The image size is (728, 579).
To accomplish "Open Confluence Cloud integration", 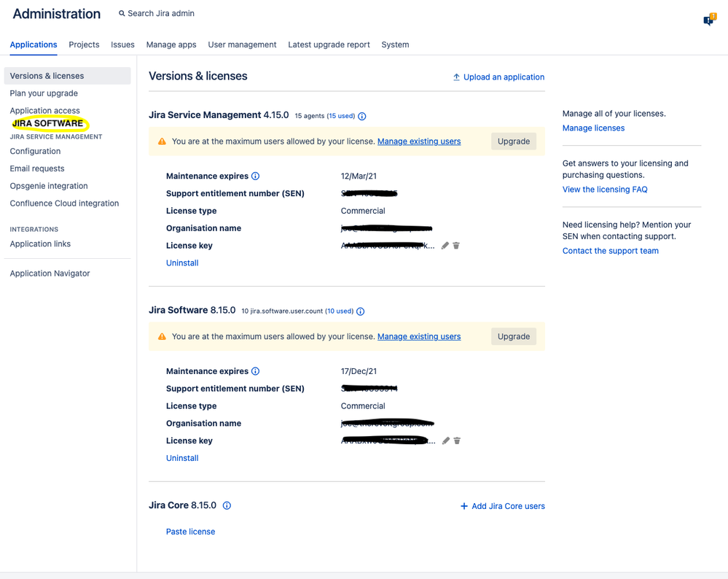I will (x=64, y=203).
